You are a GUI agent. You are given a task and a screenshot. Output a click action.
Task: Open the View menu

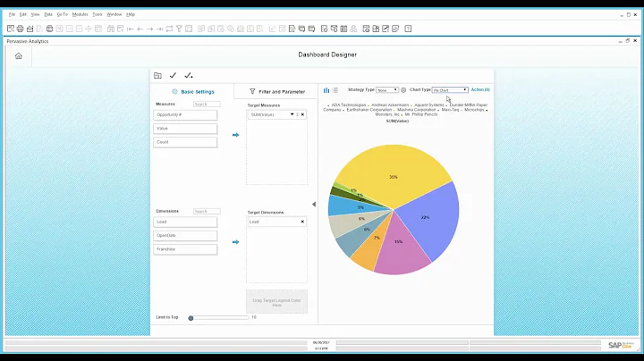35,14
